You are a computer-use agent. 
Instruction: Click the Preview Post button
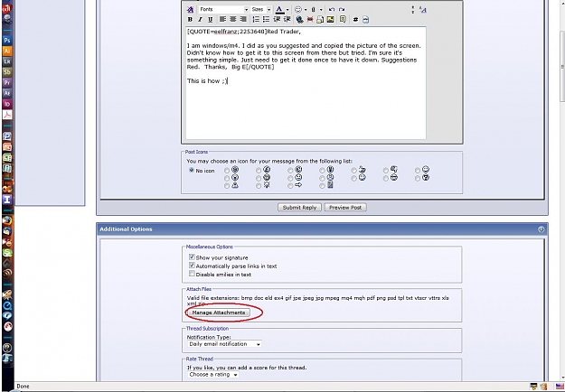pyautogui.click(x=345, y=208)
